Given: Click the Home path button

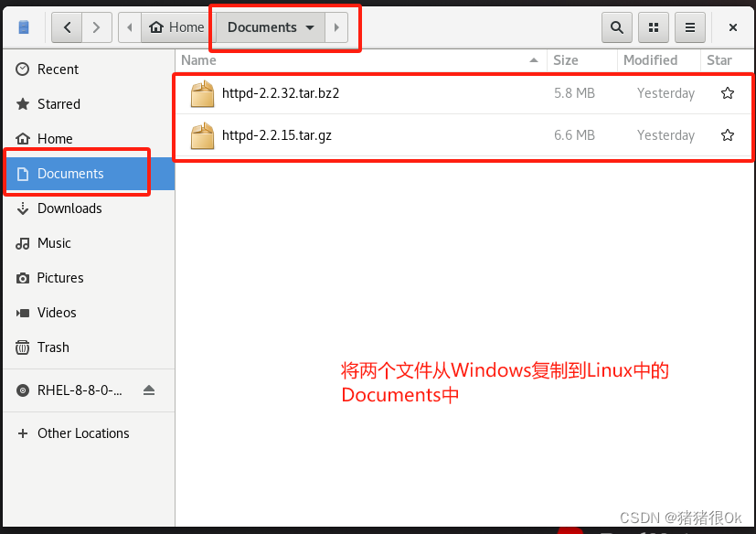Looking at the screenshot, I should (x=177, y=27).
